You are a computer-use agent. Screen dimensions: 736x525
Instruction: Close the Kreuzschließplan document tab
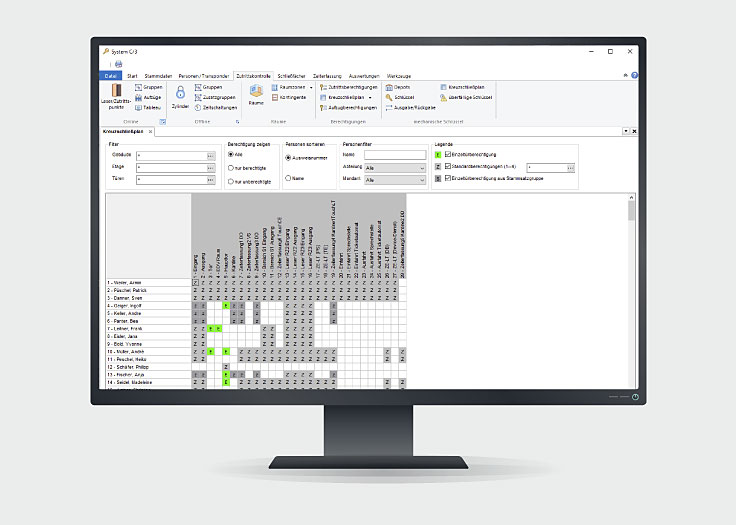150,132
